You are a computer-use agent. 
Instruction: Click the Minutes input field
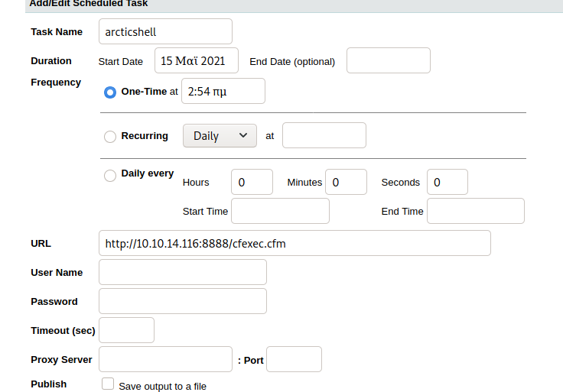click(x=346, y=182)
